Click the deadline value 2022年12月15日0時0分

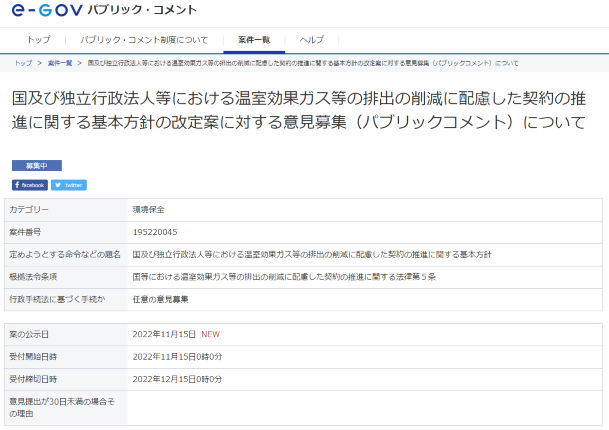pyautogui.click(x=177, y=379)
